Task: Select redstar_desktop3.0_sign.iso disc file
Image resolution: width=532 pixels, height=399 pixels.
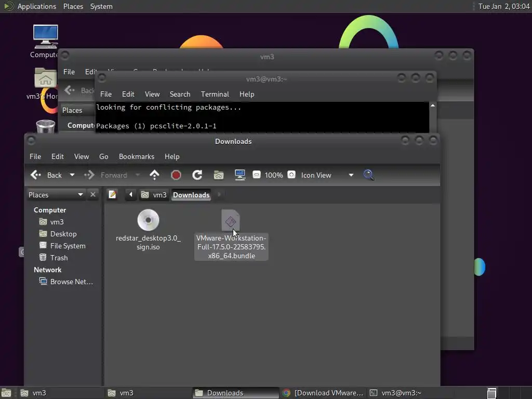Action: pyautogui.click(x=148, y=230)
